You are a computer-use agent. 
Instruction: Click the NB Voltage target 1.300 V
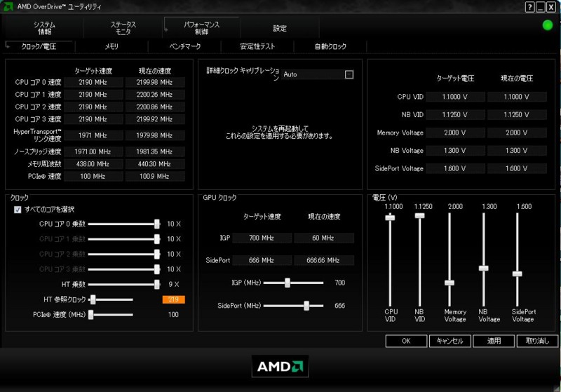point(454,150)
